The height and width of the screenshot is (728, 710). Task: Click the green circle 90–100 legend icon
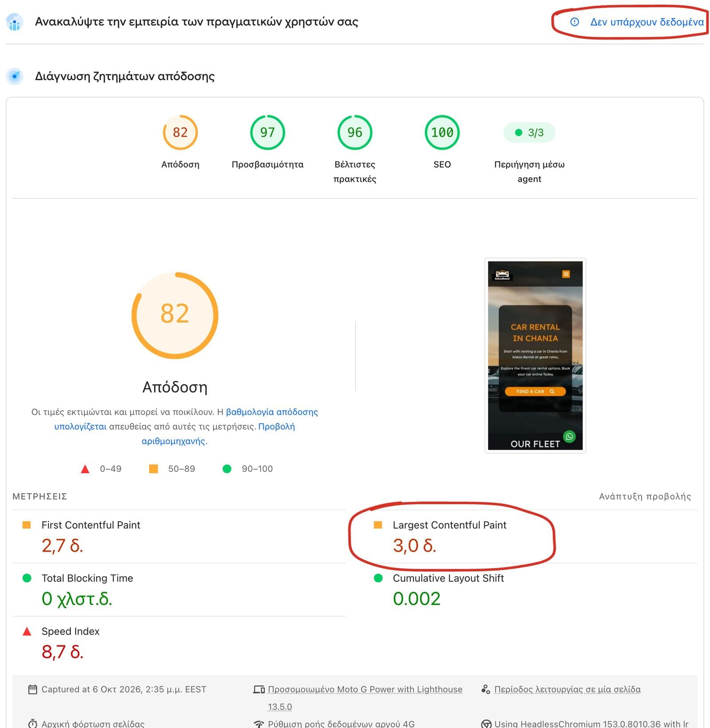point(227,469)
